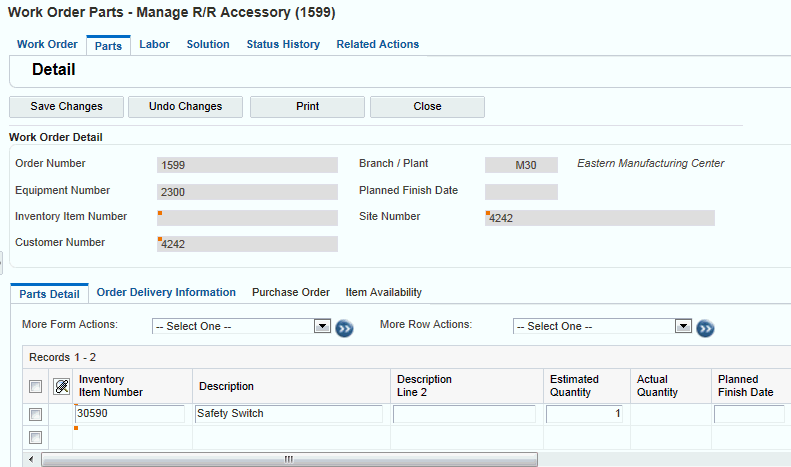Click the Go arrow beside More Row Actions

pyautogui.click(x=705, y=327)
